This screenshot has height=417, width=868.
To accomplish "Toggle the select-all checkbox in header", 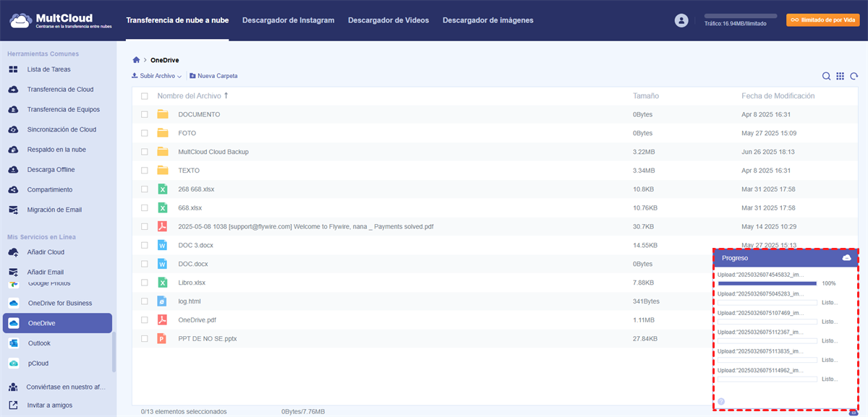I will (145, 96).
